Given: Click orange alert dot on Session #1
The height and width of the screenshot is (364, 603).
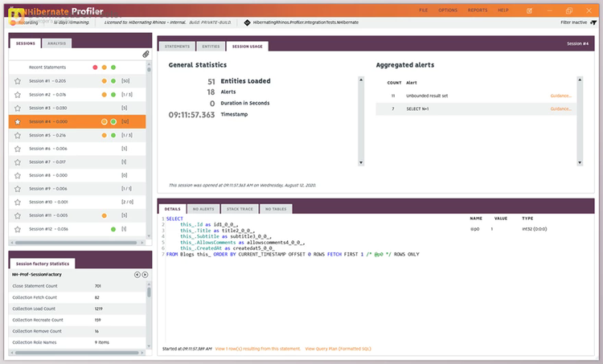Looking at the screenshot, I should [x=105, y=81].
